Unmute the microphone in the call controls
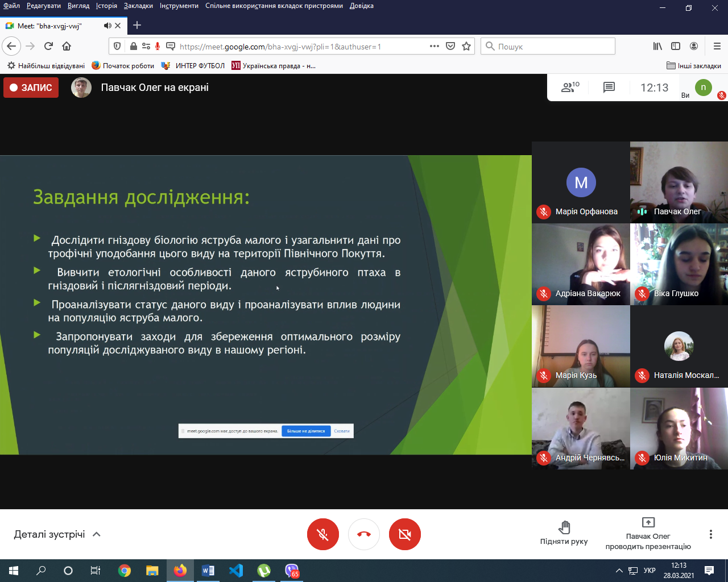The image size is (728, 582). pos(323,534)
